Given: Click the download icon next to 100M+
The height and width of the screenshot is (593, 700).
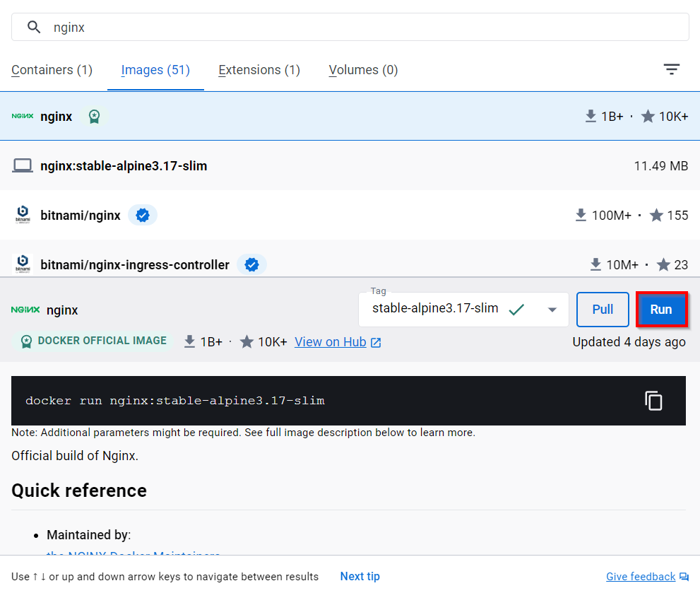Looking at the screenshot, I should (x=581, y=216).
